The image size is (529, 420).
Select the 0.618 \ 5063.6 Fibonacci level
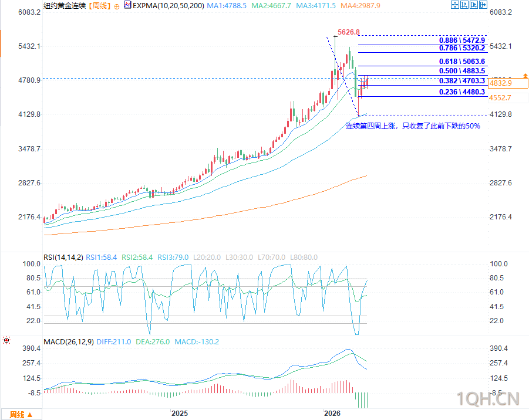pos(462,62)
